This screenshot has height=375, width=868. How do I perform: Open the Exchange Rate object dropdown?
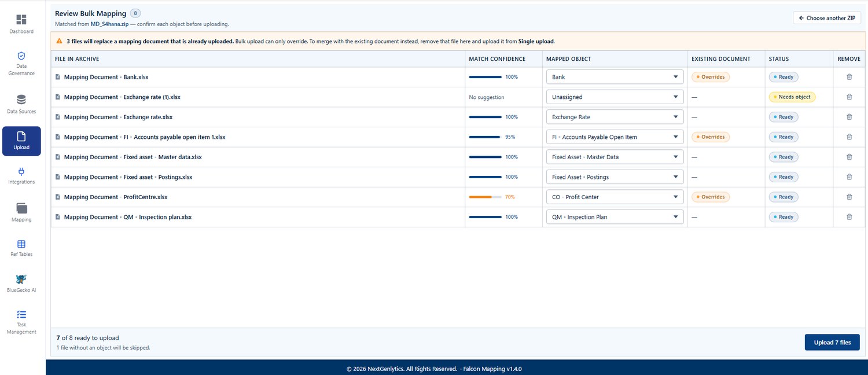click(615, 117)
